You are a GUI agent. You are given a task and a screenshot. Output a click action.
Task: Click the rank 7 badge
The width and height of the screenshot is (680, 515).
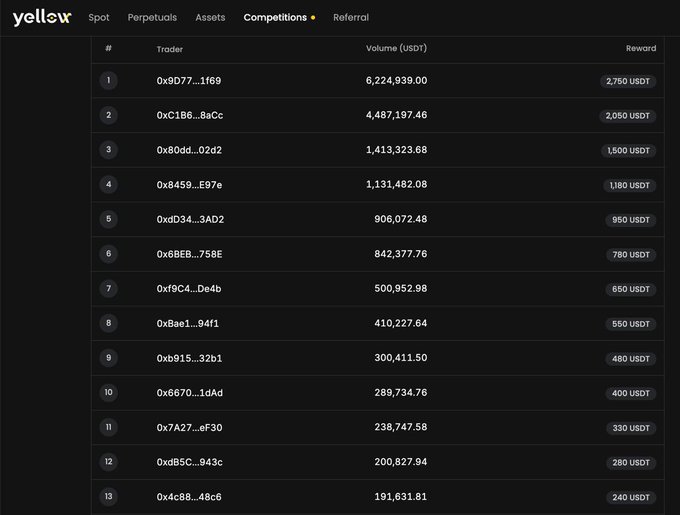[x=108, y=289]
